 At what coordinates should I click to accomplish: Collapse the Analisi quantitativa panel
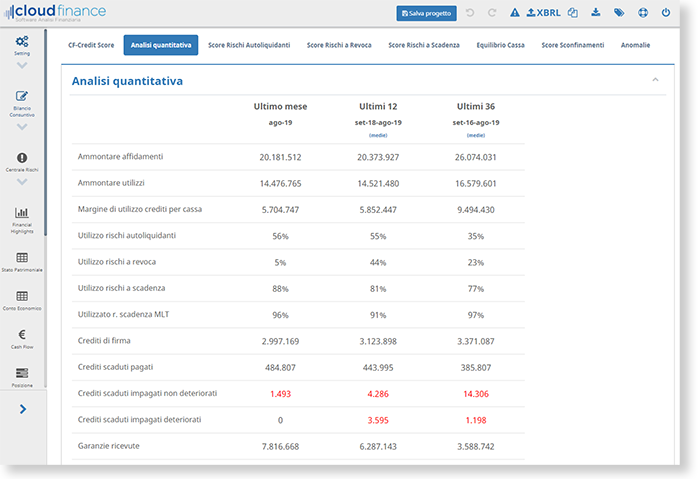pyautogui.click(x=655, y=79)
